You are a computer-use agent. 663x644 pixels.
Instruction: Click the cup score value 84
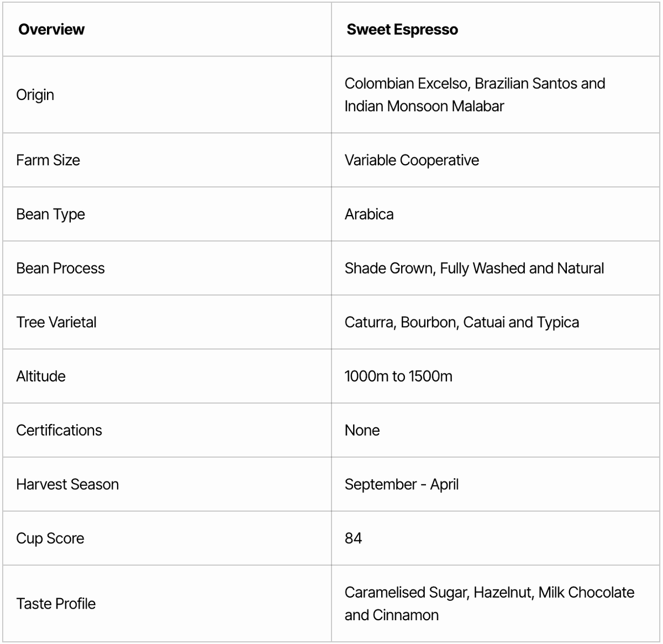point(354,538)
